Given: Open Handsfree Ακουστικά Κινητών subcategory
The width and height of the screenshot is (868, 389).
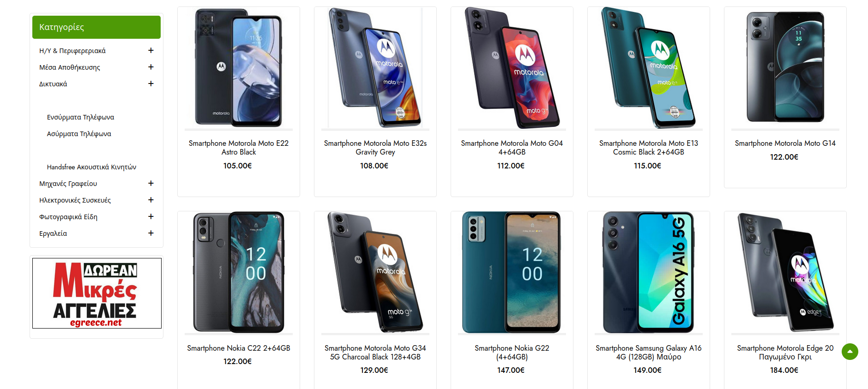Looking at the screenshot, I should (x=91, y=167).
